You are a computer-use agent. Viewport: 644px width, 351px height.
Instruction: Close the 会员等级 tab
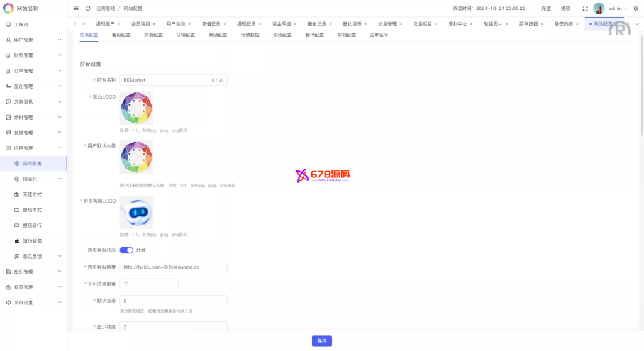click(154, 24)
